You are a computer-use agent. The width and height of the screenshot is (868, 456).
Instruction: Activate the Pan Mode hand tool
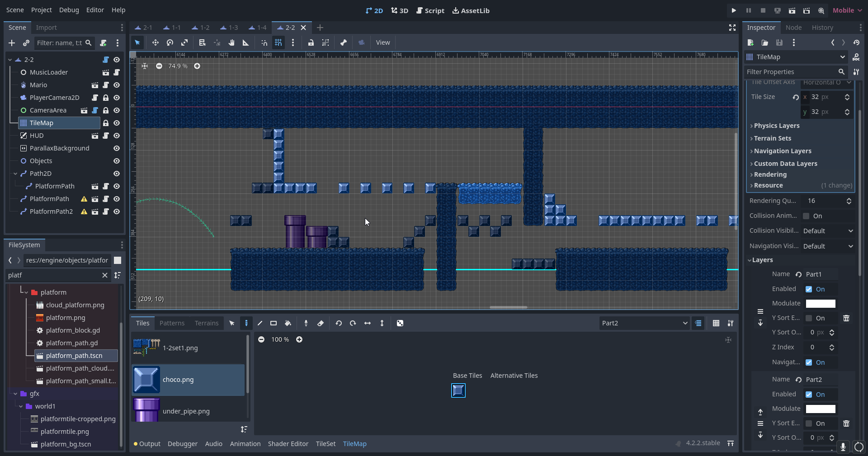[231, 42]
